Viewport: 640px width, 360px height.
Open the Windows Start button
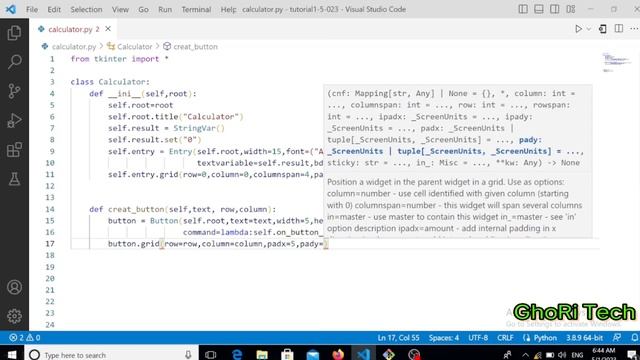click(11, 354)
